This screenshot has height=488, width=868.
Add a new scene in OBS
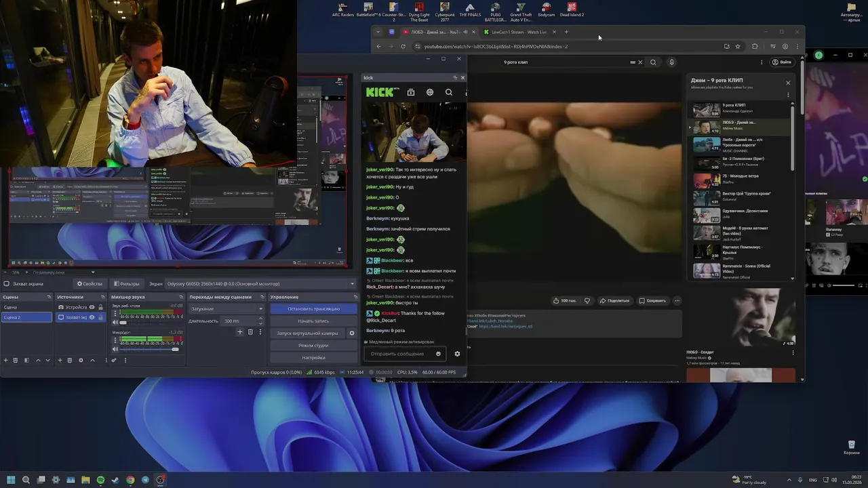click(x=5, y=361)
